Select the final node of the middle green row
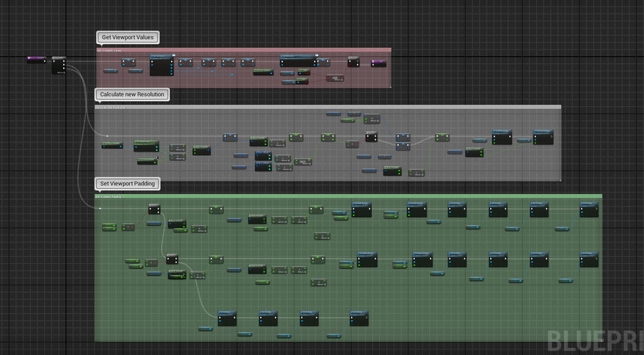The width and height of the screenshot is (644, 355). point(589,260)
